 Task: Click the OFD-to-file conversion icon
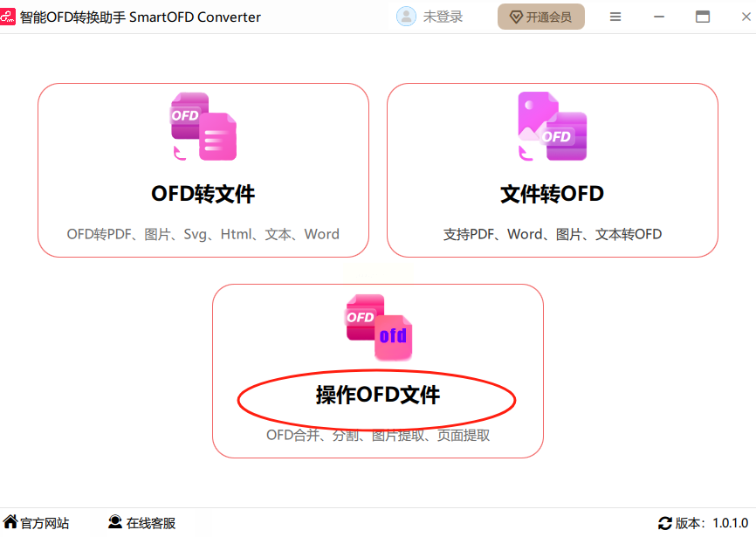[x=203, y=127]
